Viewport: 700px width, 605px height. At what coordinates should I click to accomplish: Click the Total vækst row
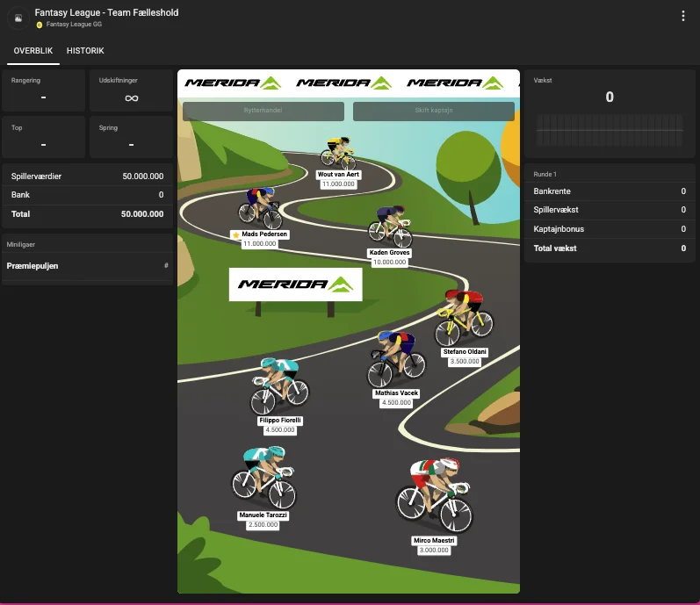(610, 248)
